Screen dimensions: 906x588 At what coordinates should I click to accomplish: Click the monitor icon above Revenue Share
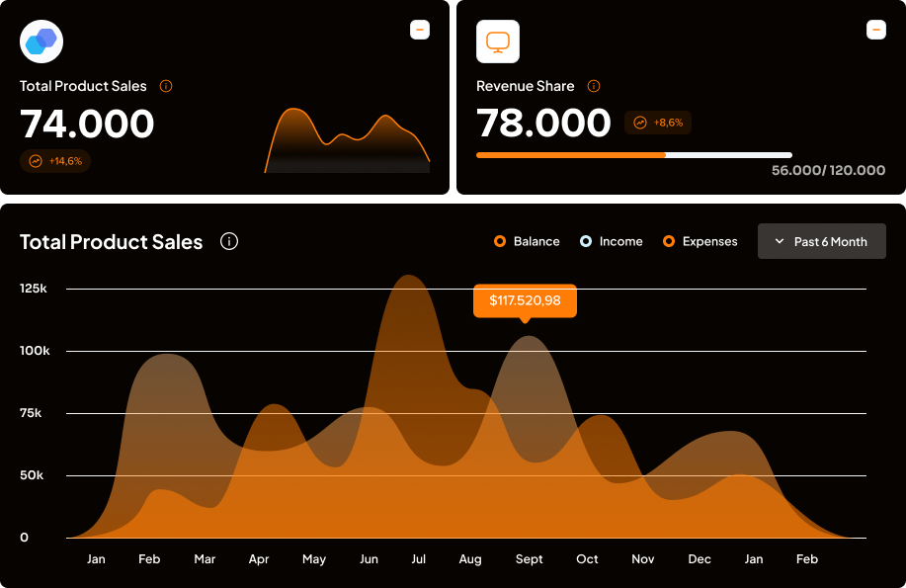(x=498, y=42)
